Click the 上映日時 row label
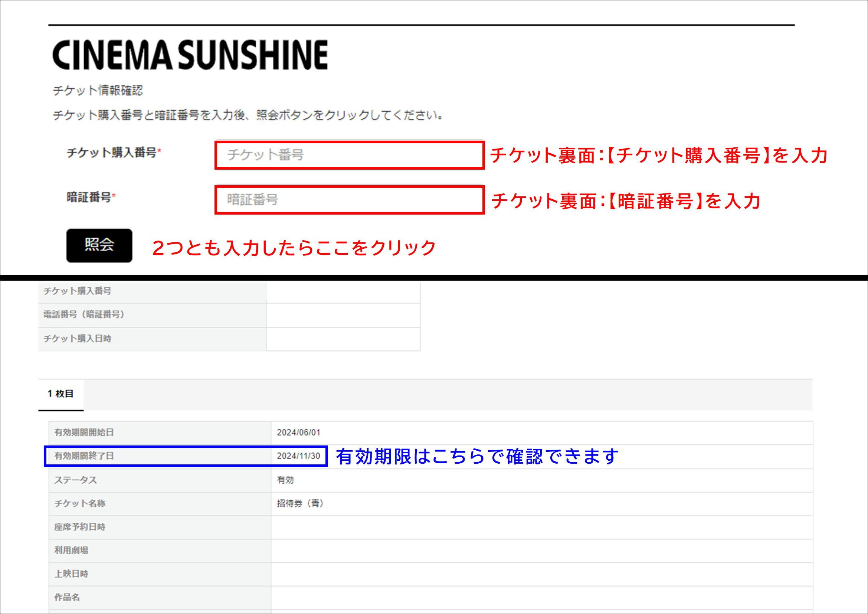This screenshot has width=868, height=614. (x=71, y=574)
